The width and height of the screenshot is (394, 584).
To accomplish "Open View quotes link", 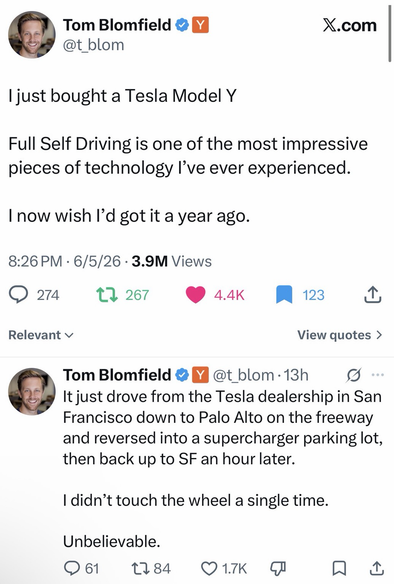I will pyautogui.click(x=340, y=335).
